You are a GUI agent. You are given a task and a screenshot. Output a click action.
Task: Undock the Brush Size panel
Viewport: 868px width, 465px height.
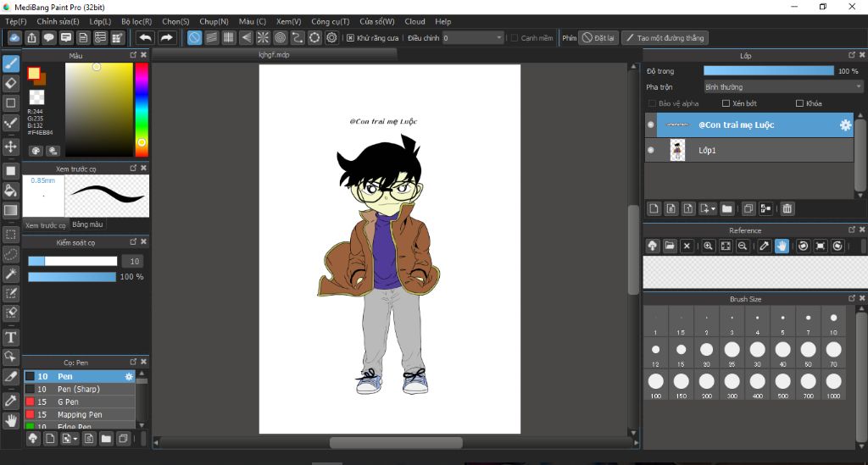[x=852, y=299]
